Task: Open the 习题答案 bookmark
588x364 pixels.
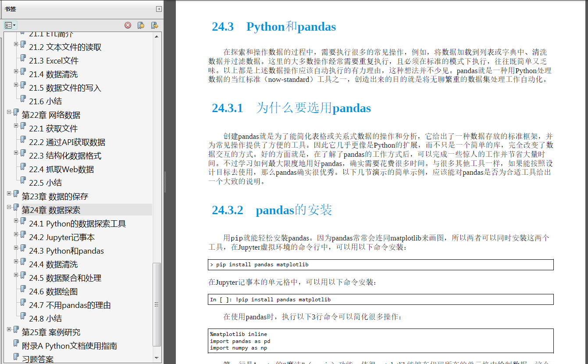Action: (x=38, y=359)
